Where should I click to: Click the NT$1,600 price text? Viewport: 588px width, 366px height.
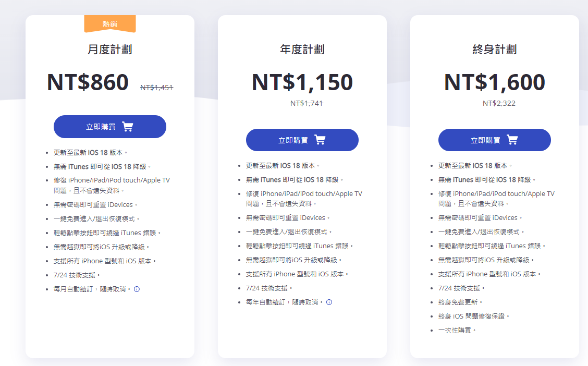click(x=495, y=82)
